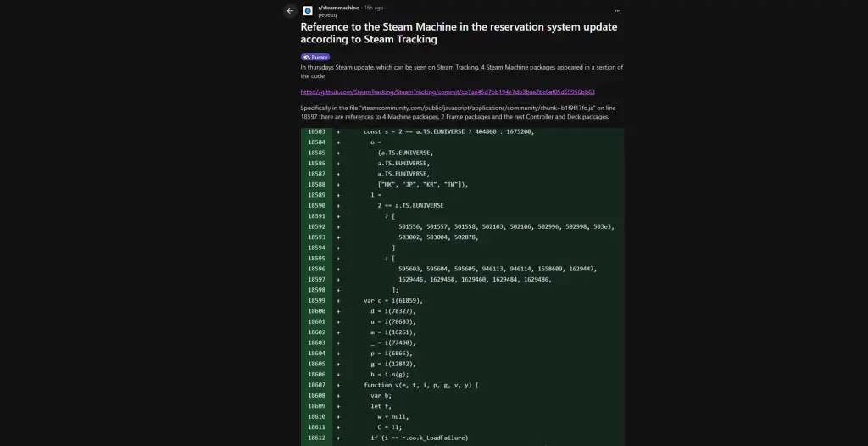Click the code line '503002, 503004, 502878,'
The width and height of the screenshot is (868, 446).
(438, 237)
